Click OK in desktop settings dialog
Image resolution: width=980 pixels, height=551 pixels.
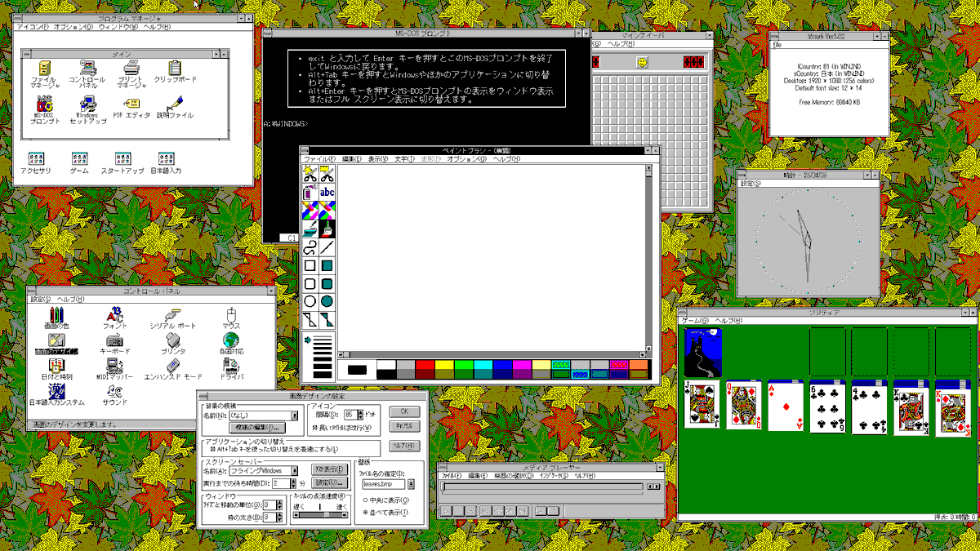(404, 411)
